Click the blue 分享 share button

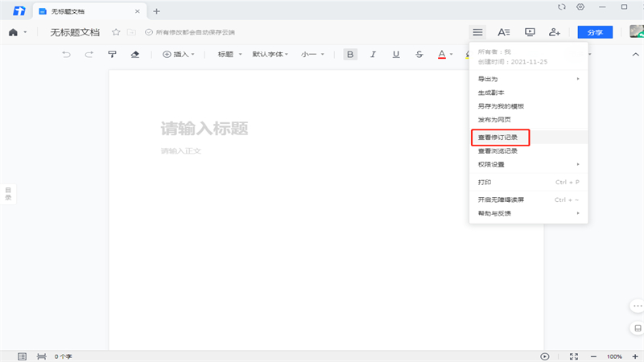coord(595,32)
